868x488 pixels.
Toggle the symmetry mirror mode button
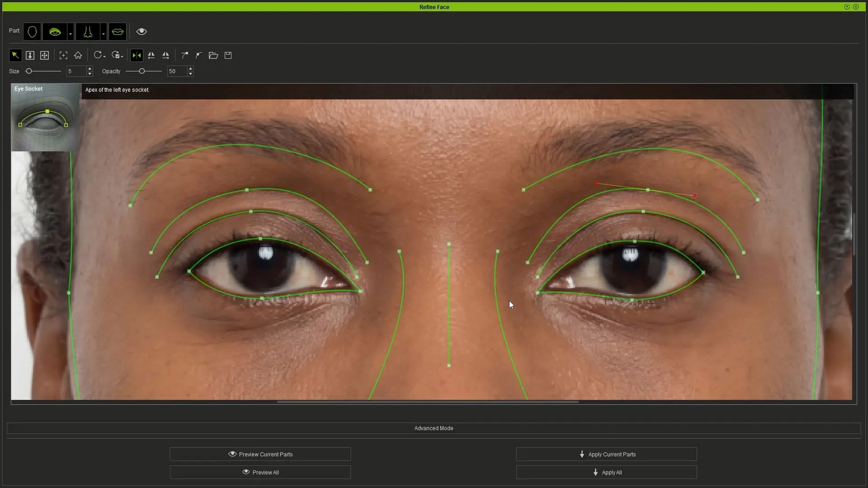coord(136,55)
